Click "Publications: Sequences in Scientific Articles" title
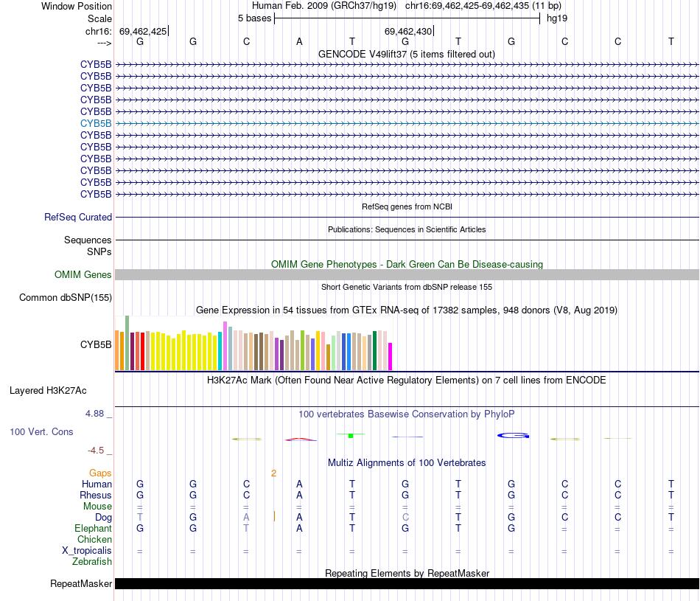Image resolution: width=700 pixels, height=601 pixels. (407, 229)
